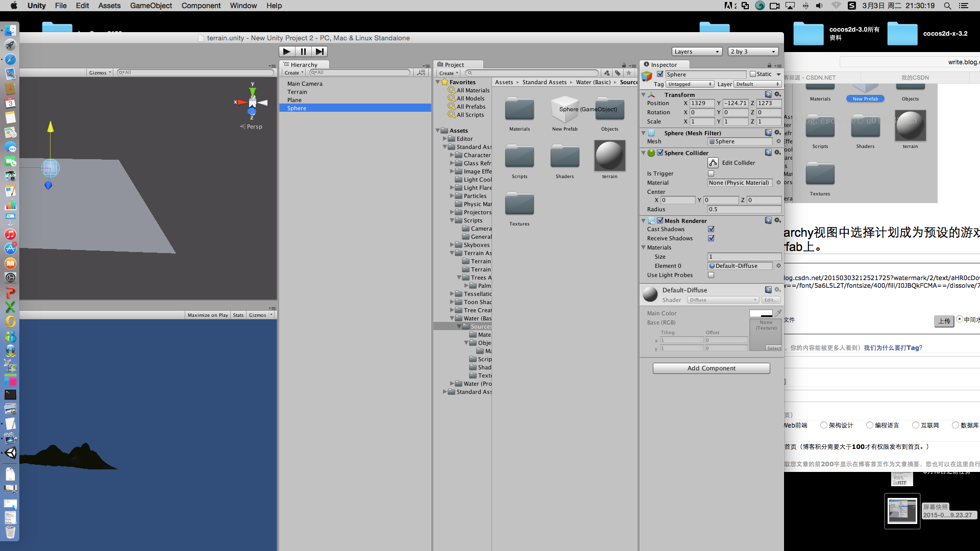Image resolution: width=980 pixels, height=551 pixels.
Task: Click the Stats button in Game view
Action: click(x=238, y=315)
